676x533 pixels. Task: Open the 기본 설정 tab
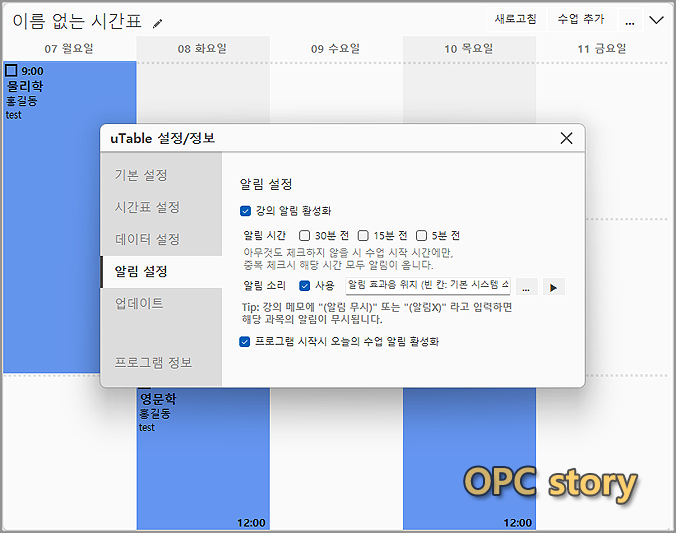coord(161,175)
